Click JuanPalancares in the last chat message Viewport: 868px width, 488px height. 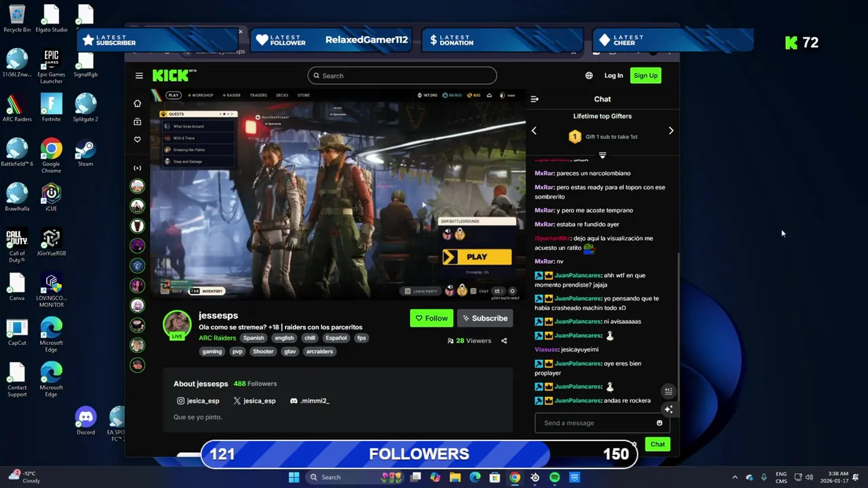[578, 401]
